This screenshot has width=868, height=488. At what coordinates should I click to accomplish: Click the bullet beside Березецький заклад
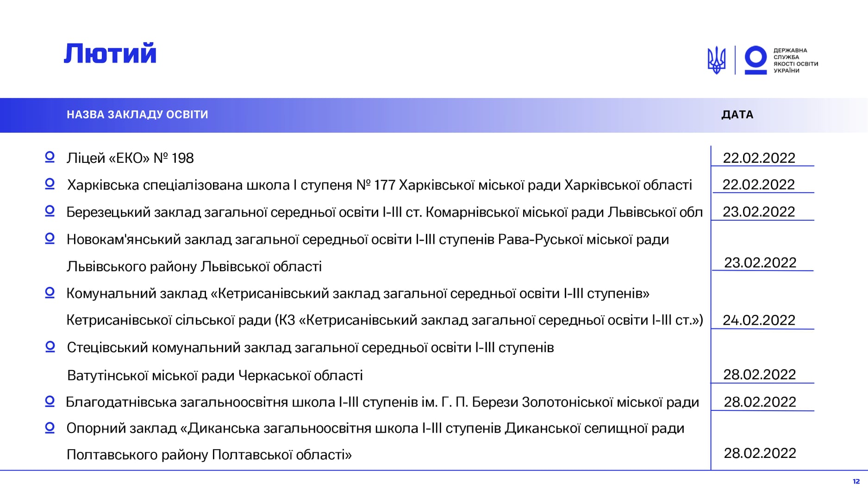(50, 211)
